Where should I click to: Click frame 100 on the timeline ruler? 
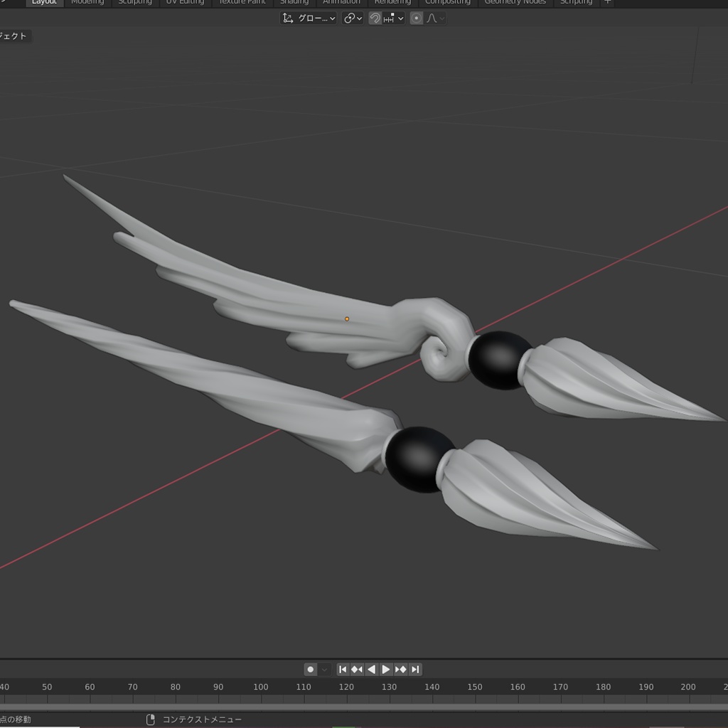(260, 687)
